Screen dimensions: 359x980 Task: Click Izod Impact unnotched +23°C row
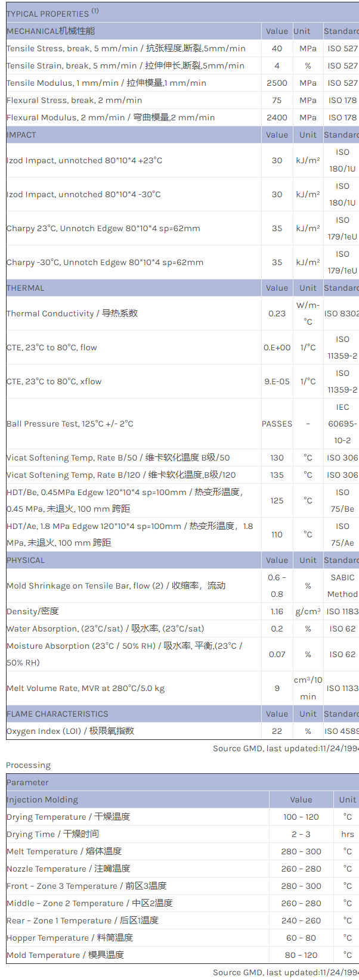[84, 160]
